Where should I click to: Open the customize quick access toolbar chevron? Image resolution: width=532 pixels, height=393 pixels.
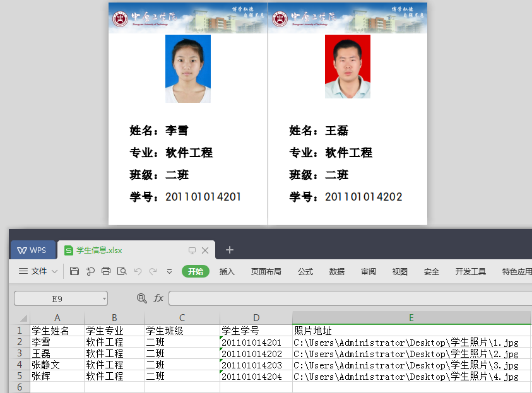coord(169,270)
